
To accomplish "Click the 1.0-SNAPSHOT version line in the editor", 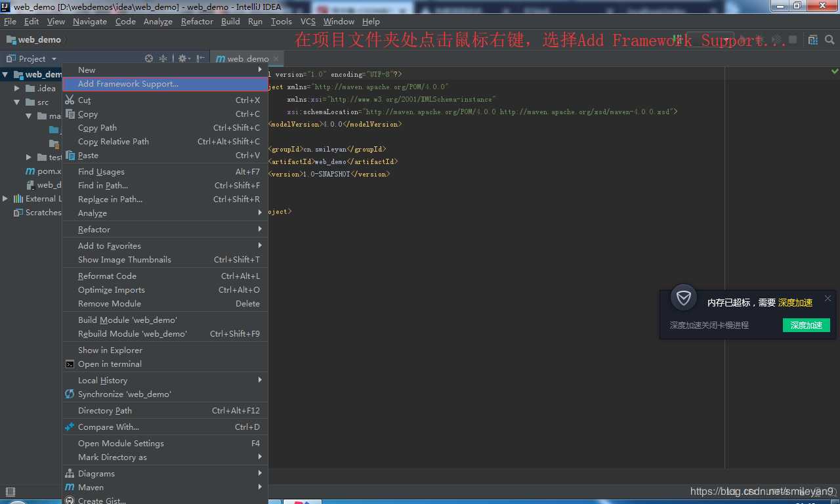I will click(x=329, y=174).
